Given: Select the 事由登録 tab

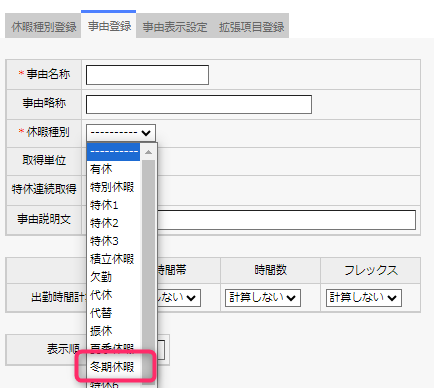Looking at the screenshot, I should (109, 25).
